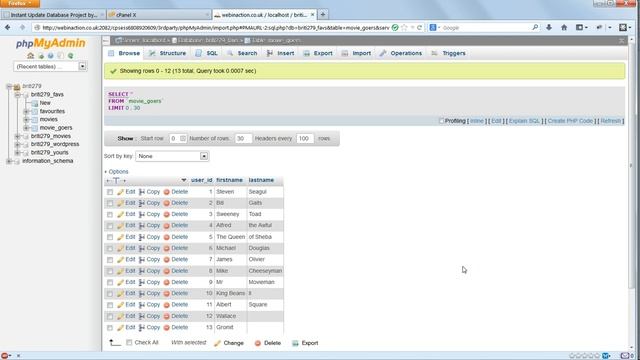Viewport: 640px width, 360px height.
Task: Collapse the brit279_favs database node
Action: (17, 94)
